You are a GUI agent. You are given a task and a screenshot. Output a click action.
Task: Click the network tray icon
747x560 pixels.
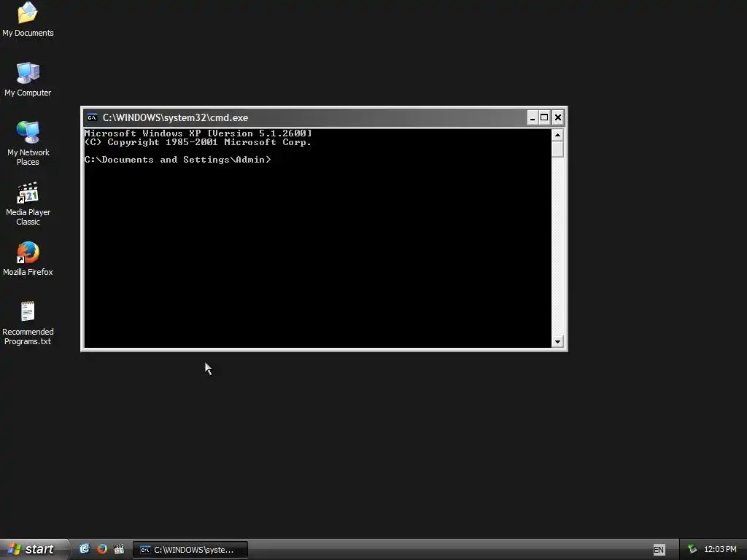click(x=692, y=550)
